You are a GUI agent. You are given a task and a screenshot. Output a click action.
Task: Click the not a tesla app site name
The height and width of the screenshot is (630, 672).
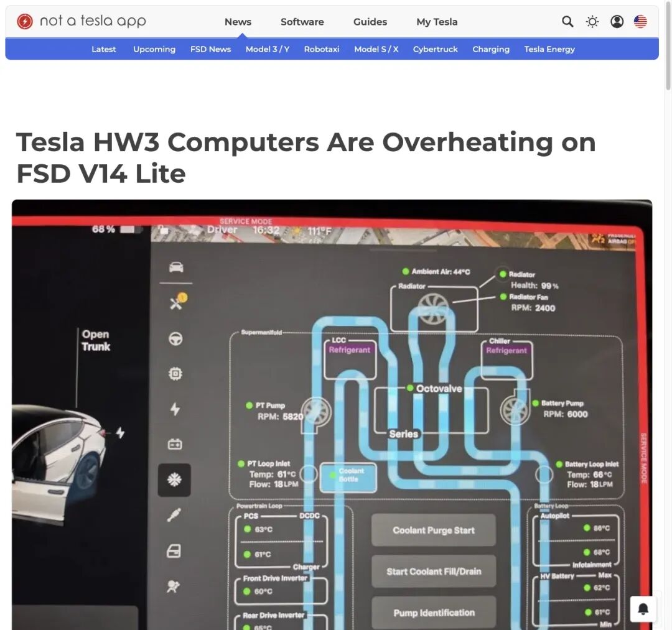[93, 21]
